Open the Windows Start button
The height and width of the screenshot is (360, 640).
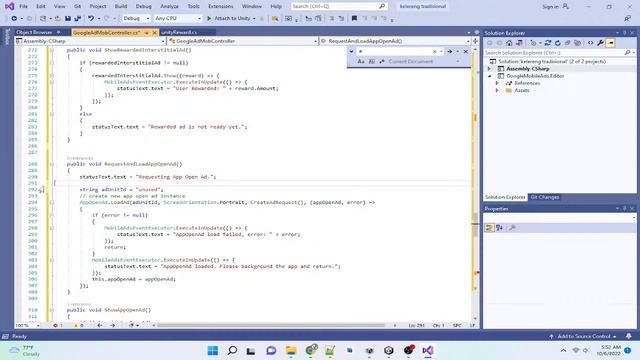click(213, 350)
